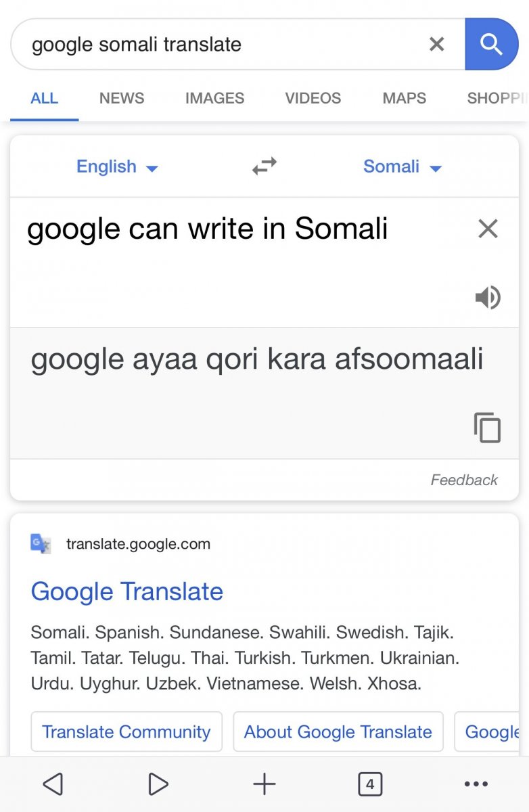
Task: Switch to the News tab
Action: [x=122, y=98]
